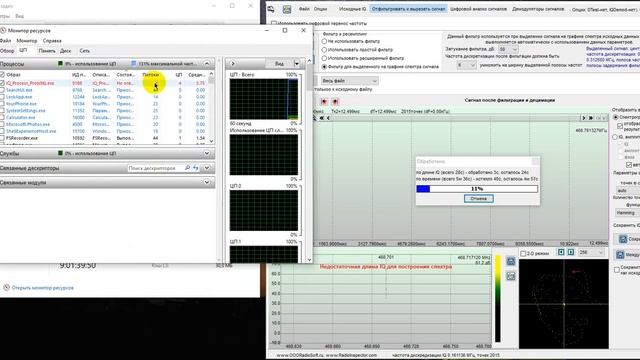Screen dimensions: 640x360
Task: Expand the Связанные модули section
Action: [x=207, y=182]
